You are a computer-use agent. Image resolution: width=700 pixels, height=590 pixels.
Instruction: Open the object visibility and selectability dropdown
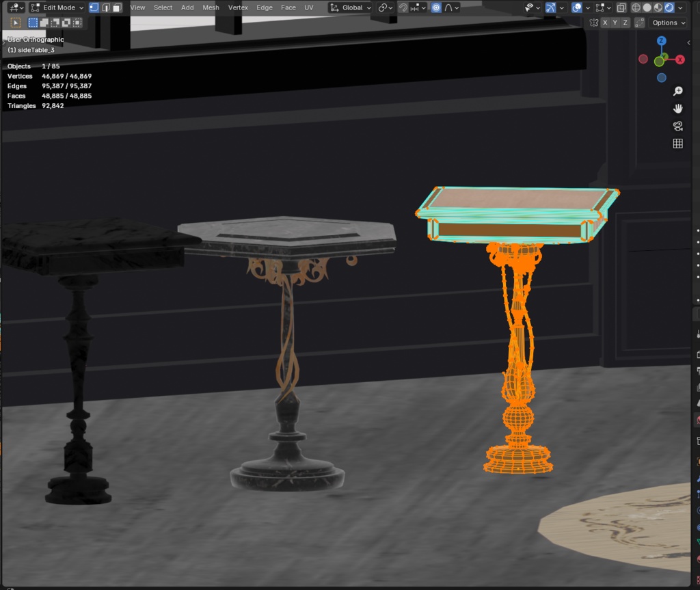[533, 8]
